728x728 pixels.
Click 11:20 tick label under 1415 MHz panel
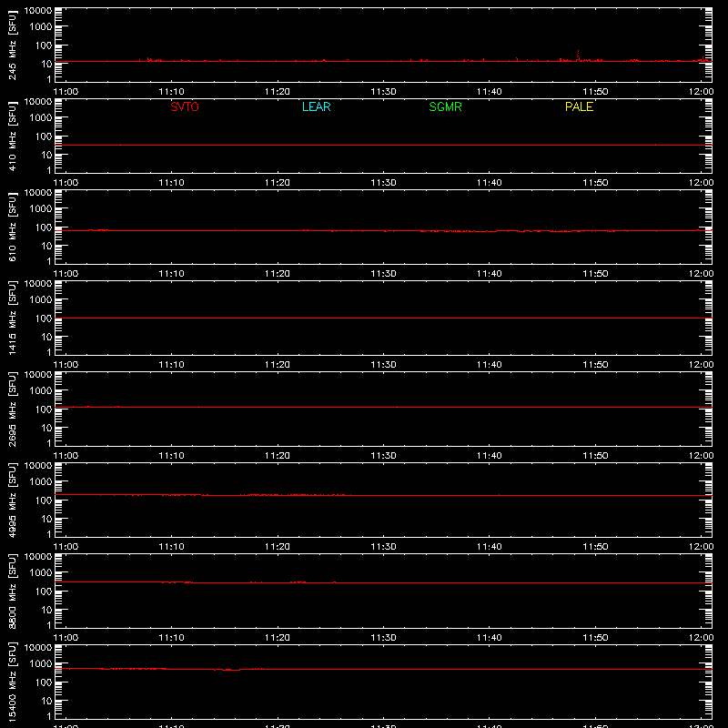278,365
